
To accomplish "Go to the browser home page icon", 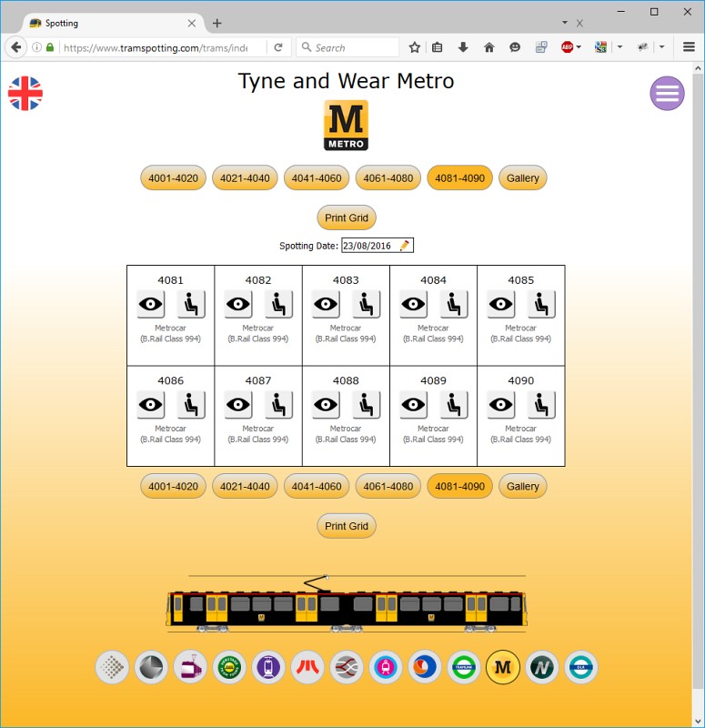I will coord(488,47).
